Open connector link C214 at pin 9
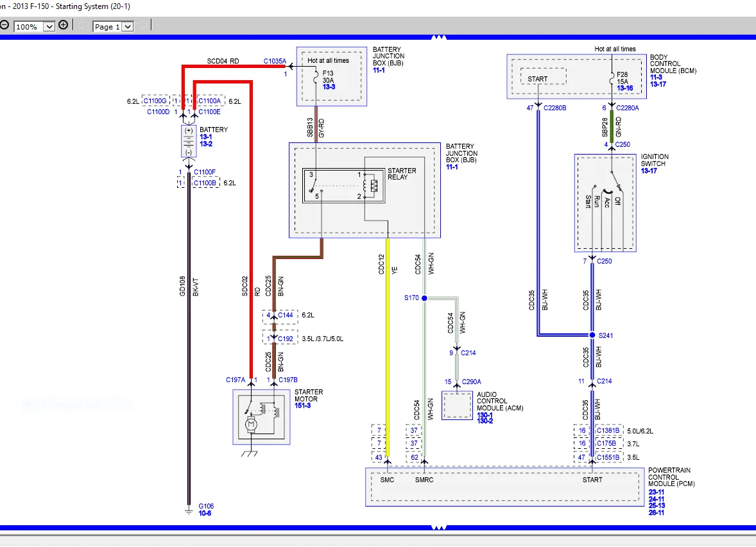Viewport: 756px width, 547px height. 468,353
